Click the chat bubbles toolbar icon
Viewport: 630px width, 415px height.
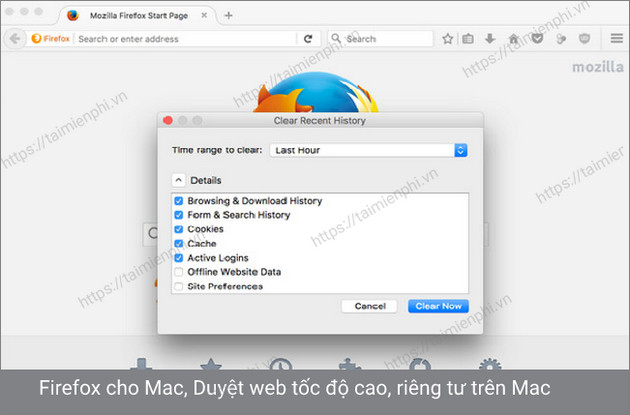[561, 39]
